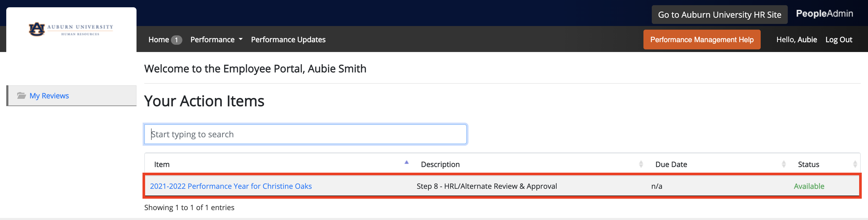Image resolution: width=868 pixels, height=220 pixels.
Task: Click Go to Auburn University HR Site
Action: click(720, 15)
